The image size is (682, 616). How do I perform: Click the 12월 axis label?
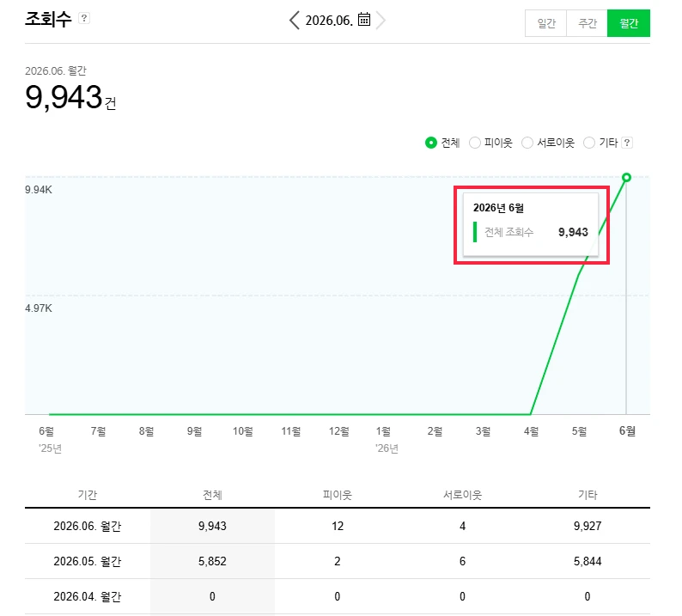(x=338, y=431)
